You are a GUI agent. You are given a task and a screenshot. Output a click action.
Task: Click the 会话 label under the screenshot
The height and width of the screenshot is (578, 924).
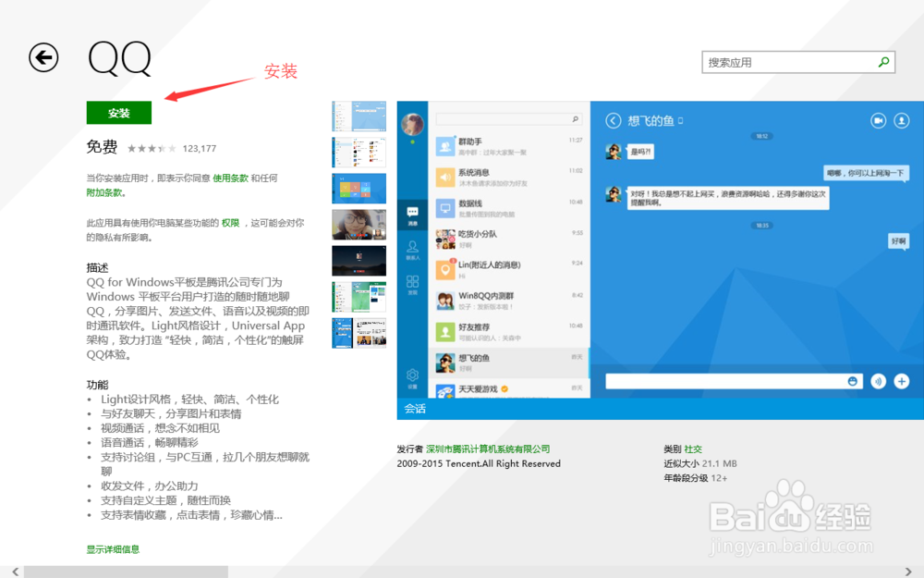(415, 409)
